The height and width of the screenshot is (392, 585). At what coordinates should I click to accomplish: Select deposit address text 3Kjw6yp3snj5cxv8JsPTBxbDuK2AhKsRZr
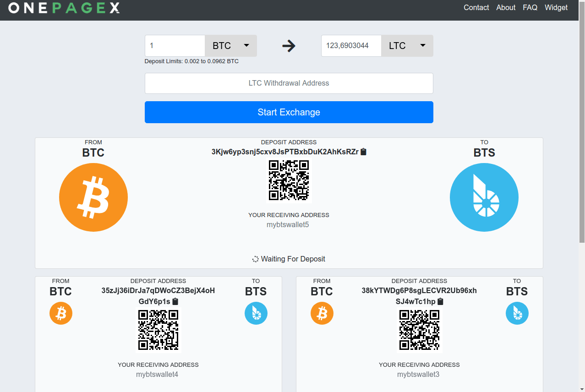tap(285, 152)
